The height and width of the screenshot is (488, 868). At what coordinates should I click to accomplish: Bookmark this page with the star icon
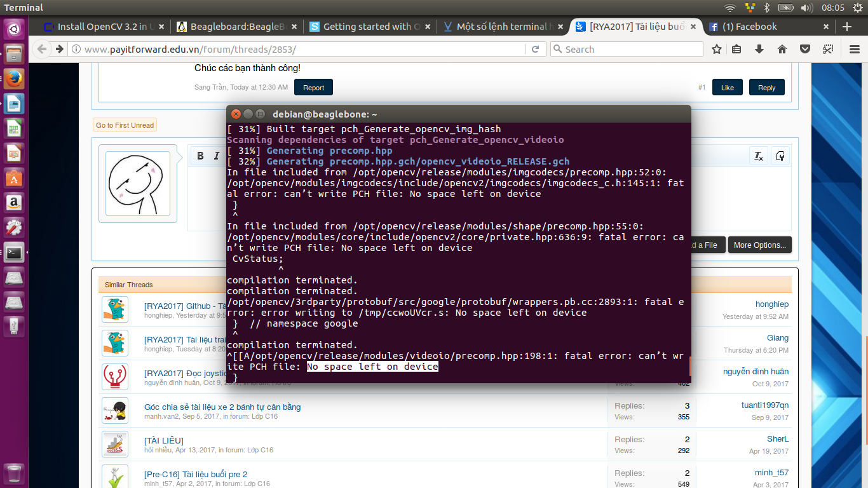coord(717,50)
